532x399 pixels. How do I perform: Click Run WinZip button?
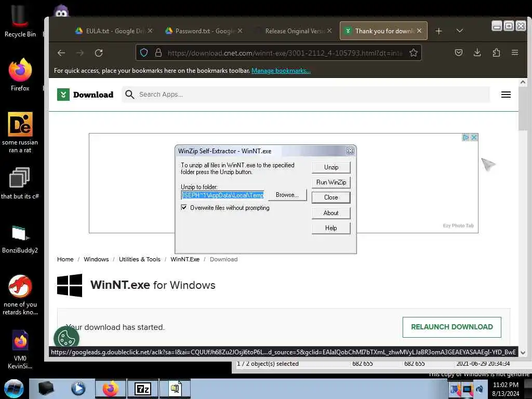pos(331,182)
